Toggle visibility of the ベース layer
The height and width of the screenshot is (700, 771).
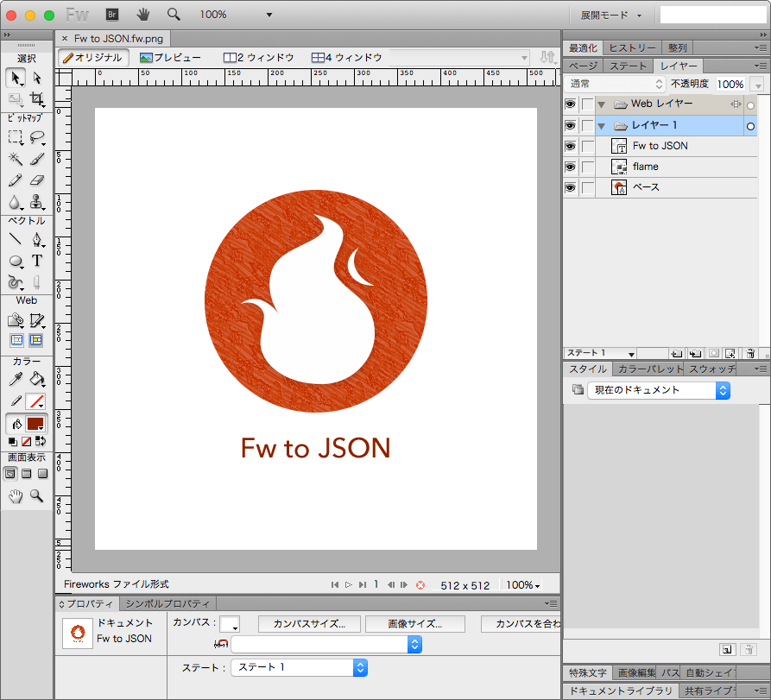pyautogui.click(x=570, y=187)
